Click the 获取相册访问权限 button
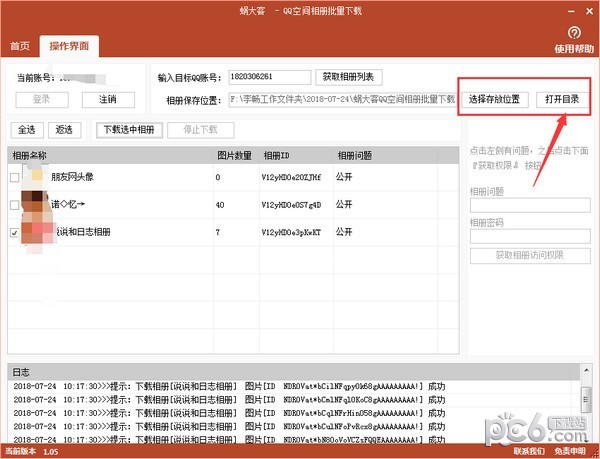This screenshot has height=459, width=600. pyautogui.click(x=530, y=256)
